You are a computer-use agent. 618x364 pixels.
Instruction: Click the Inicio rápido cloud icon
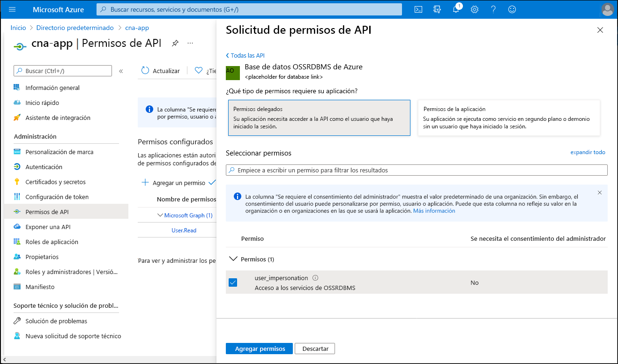(x=17, y=103)
